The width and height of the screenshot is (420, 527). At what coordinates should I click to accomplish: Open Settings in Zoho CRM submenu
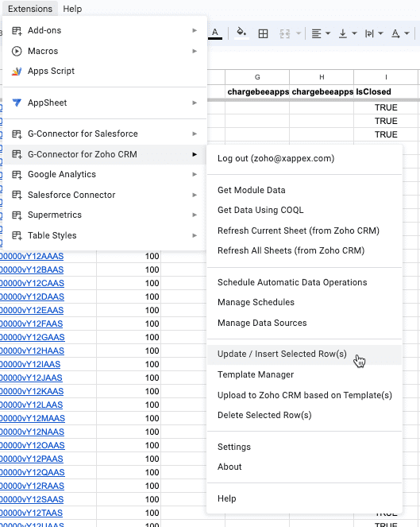[304, 447]
